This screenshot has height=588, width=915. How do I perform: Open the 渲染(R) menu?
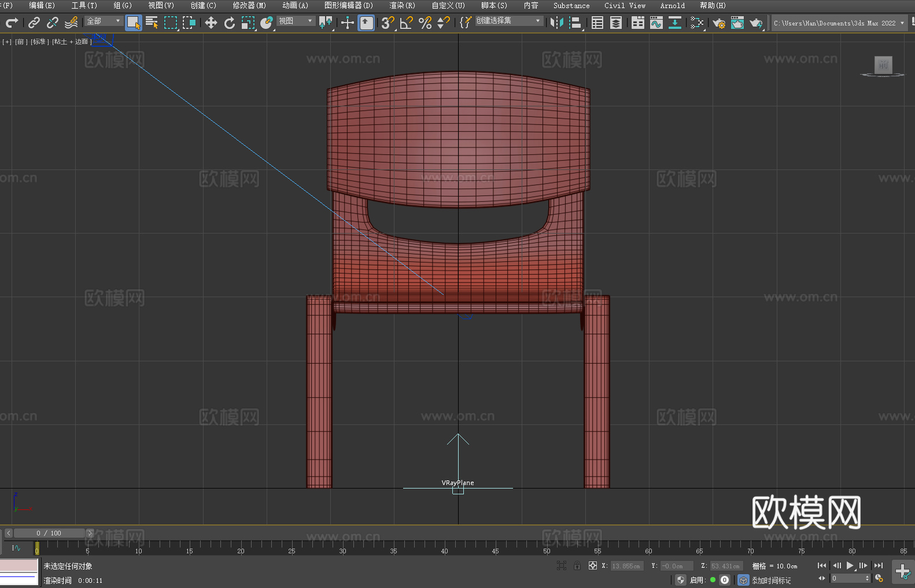pos(403,5)
